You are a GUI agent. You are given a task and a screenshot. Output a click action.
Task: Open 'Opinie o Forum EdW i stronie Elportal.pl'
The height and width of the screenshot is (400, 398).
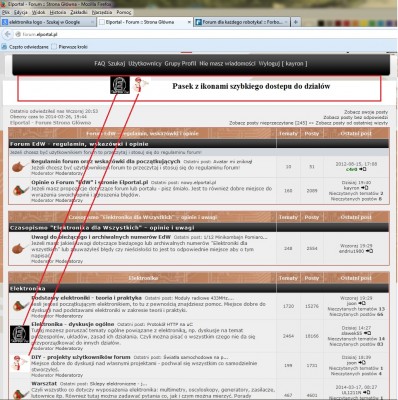[x=90, y=182]
